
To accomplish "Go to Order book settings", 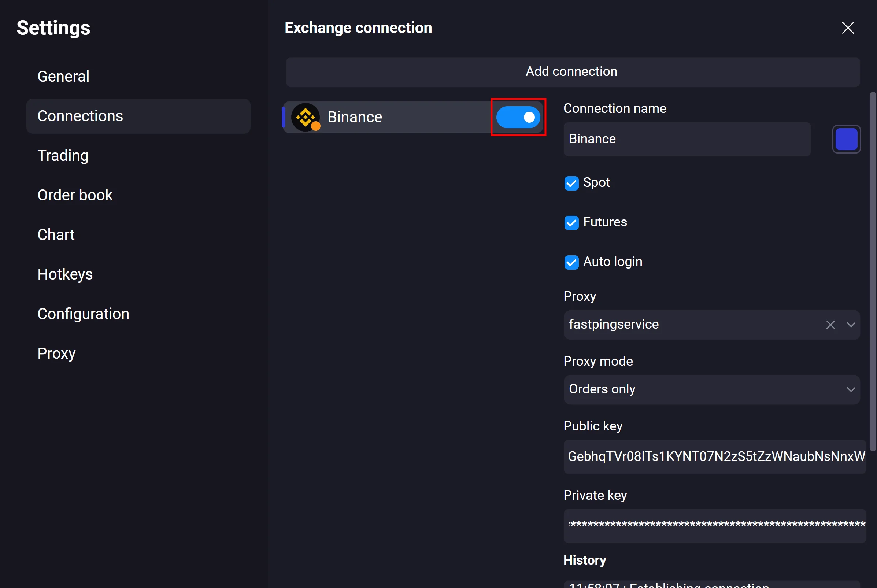I will 75,195.
